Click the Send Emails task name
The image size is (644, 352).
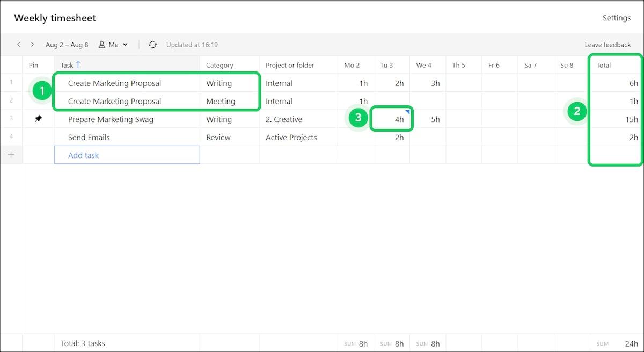(x=89, y=138)
